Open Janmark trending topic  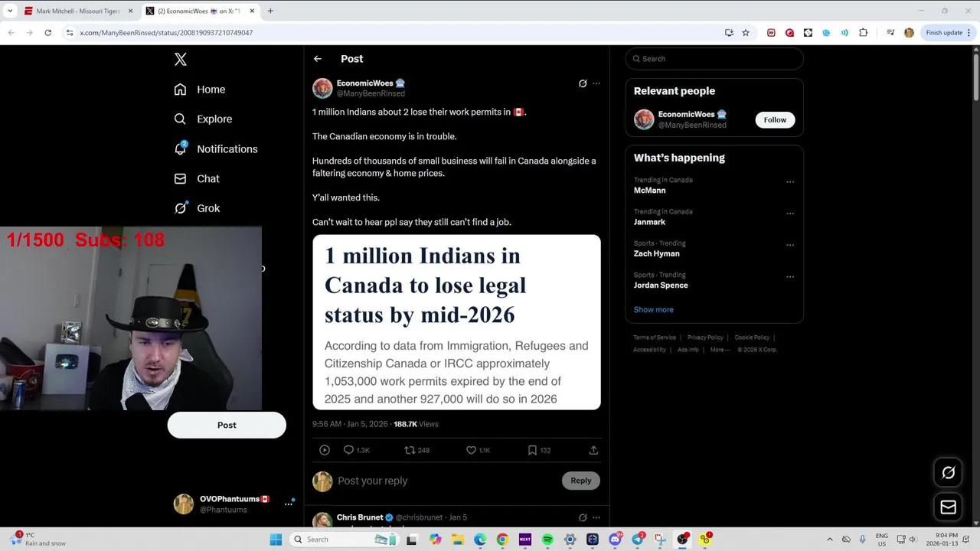pyautogui.click(x=649, y=222)
